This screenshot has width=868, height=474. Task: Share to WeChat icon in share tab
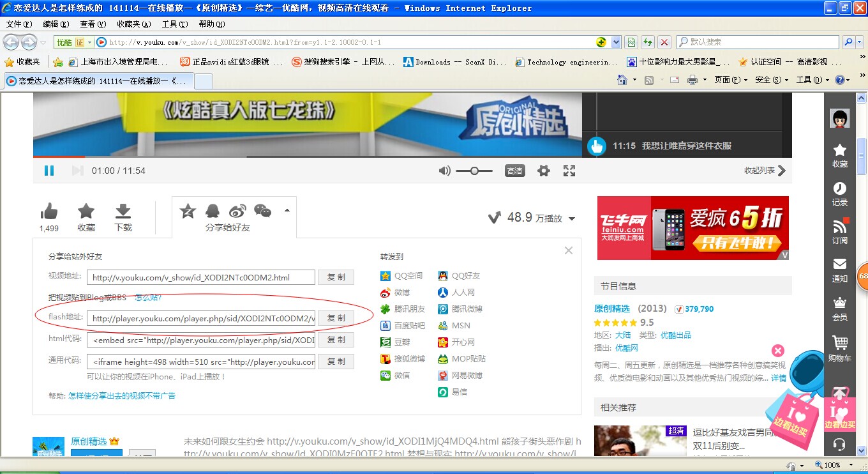262,211
